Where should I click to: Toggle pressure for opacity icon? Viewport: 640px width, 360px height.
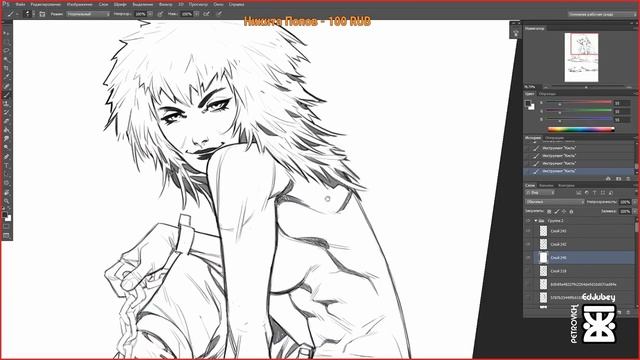point(160,14)
